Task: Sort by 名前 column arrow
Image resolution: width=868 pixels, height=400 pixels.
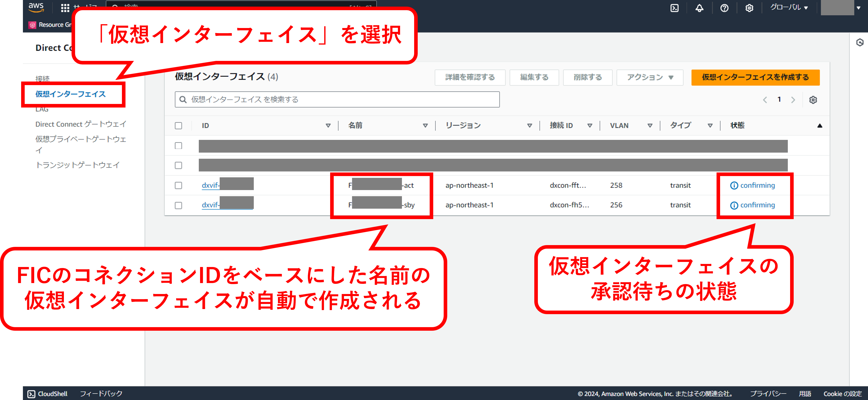Action: [x=425, y=125]
